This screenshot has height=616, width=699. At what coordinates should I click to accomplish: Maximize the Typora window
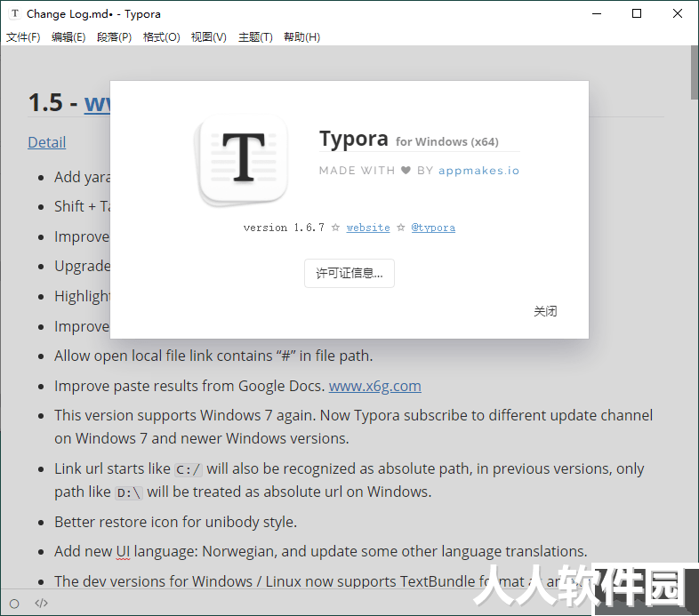pos(637,14)
